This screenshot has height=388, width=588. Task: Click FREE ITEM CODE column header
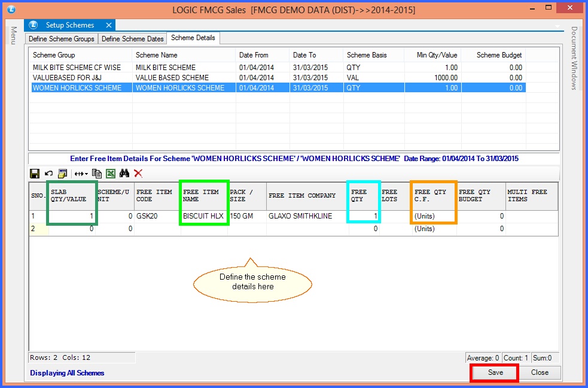pos(157,196)
